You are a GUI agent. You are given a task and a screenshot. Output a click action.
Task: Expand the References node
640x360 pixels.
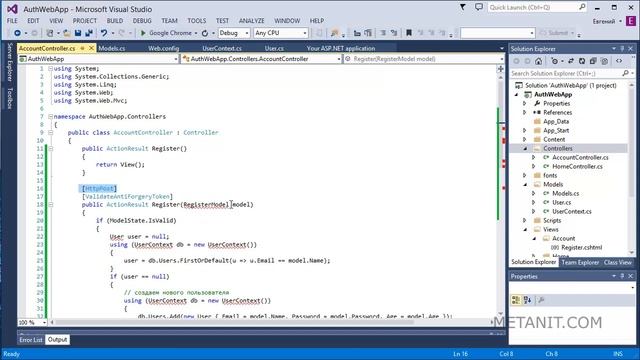(x=525, y=113)
